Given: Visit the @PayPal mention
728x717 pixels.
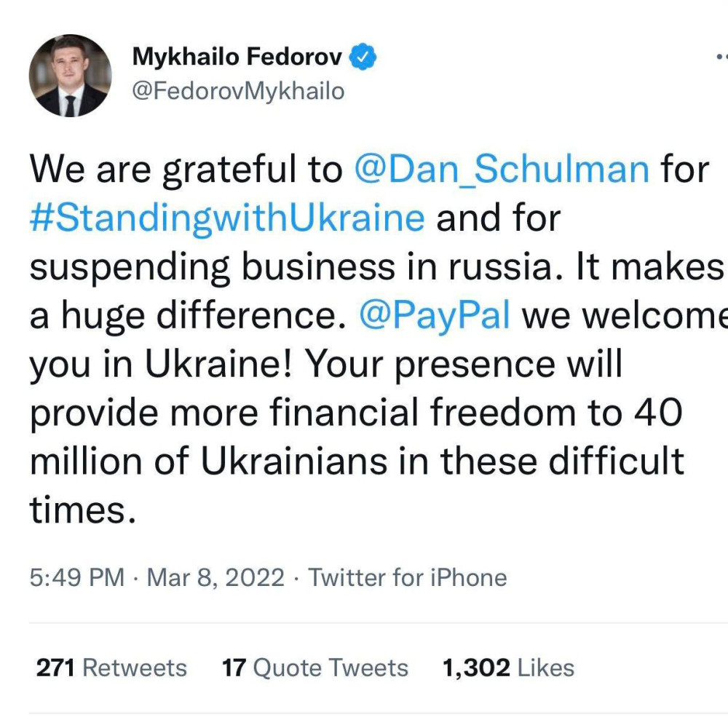Looking at the screenshot, I should coord(435,317).
